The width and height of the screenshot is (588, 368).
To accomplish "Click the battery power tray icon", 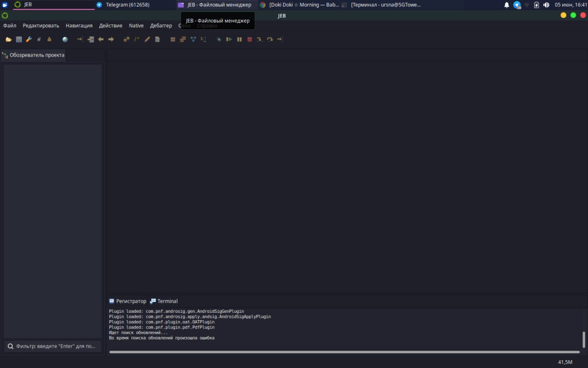I will (x=537, y=5).
